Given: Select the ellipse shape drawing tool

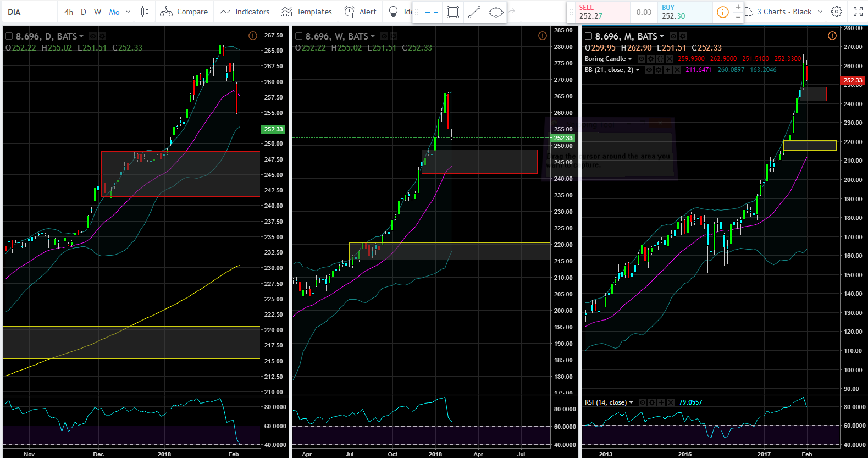Looking at the screenshot, I should tap(496, 12).
